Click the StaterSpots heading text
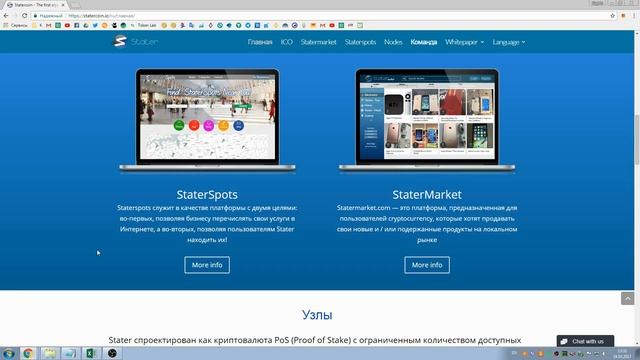 [x=207, y=195]
